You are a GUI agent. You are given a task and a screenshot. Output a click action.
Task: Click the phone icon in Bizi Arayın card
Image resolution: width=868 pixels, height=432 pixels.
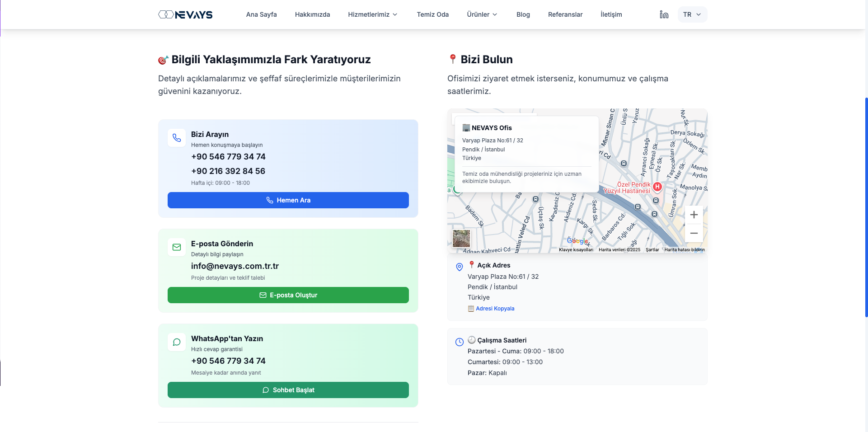pyautogui.click(x=177, y=138)
